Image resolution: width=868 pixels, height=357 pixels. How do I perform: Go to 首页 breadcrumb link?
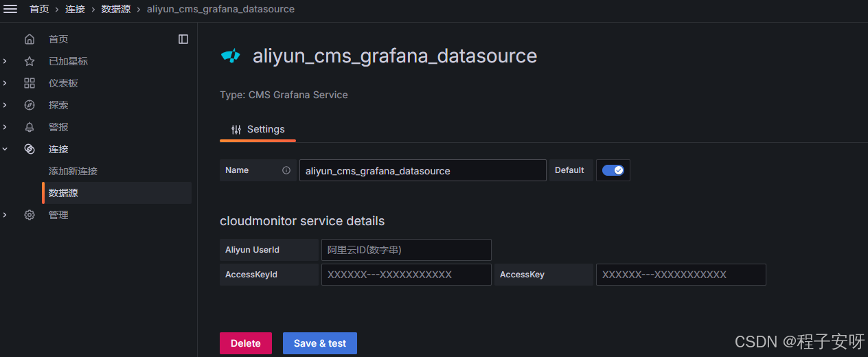39,9
